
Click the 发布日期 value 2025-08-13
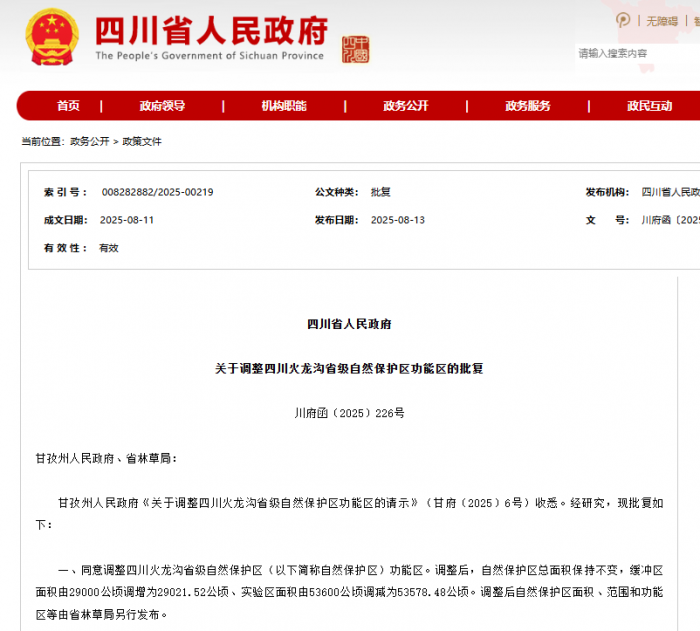point(398,220)
